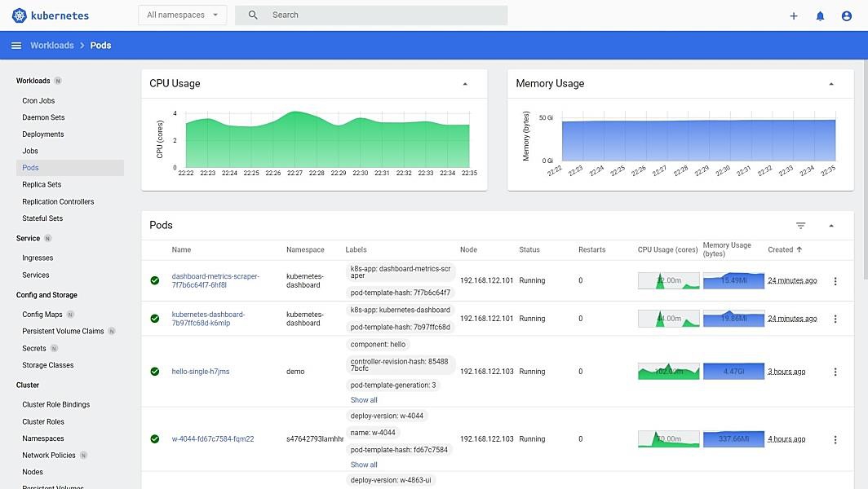Image resolution: width=868 pixels, height=489 pixels.
Task: Click Show all labels for hello-single-h7jms
Action: coord(364,400)
